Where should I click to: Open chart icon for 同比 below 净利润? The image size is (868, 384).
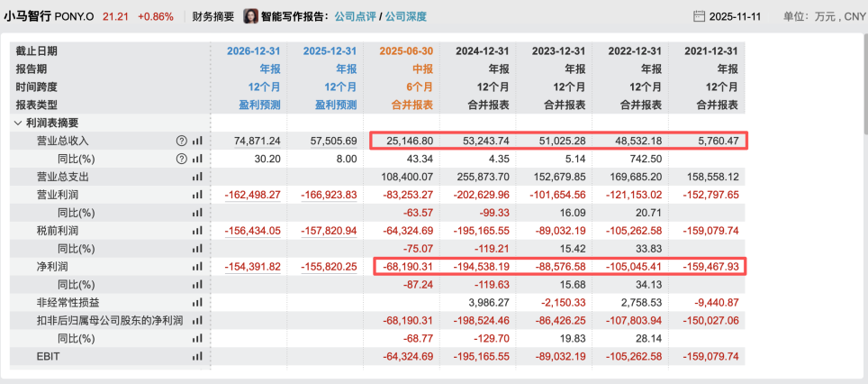[x=197, y=285]
